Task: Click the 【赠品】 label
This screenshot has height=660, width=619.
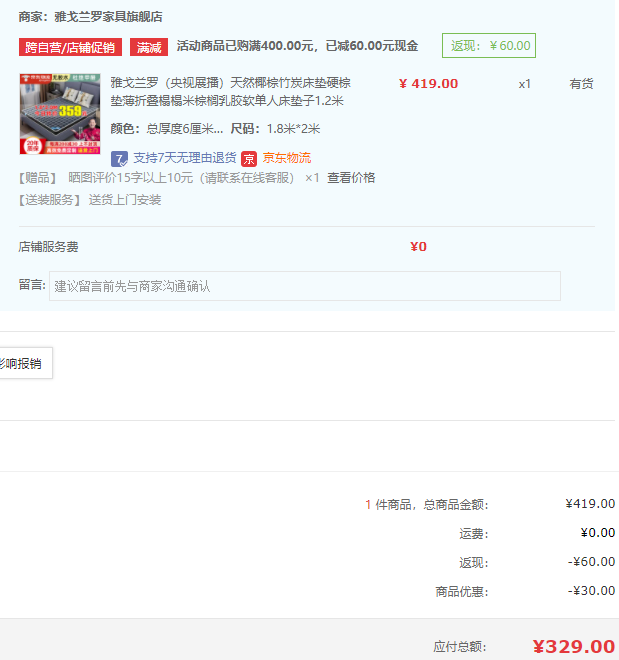Action: pyautogui.click(x=37, y=178)
